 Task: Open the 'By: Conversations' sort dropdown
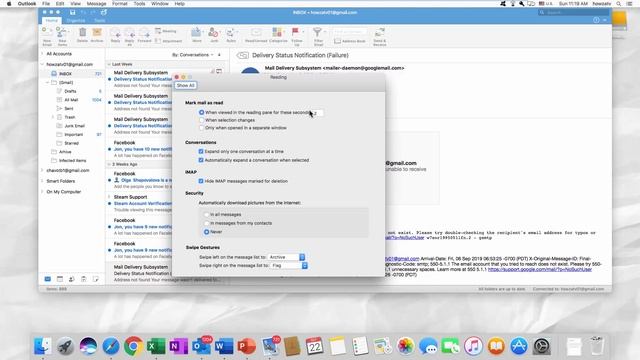point(193,55)
